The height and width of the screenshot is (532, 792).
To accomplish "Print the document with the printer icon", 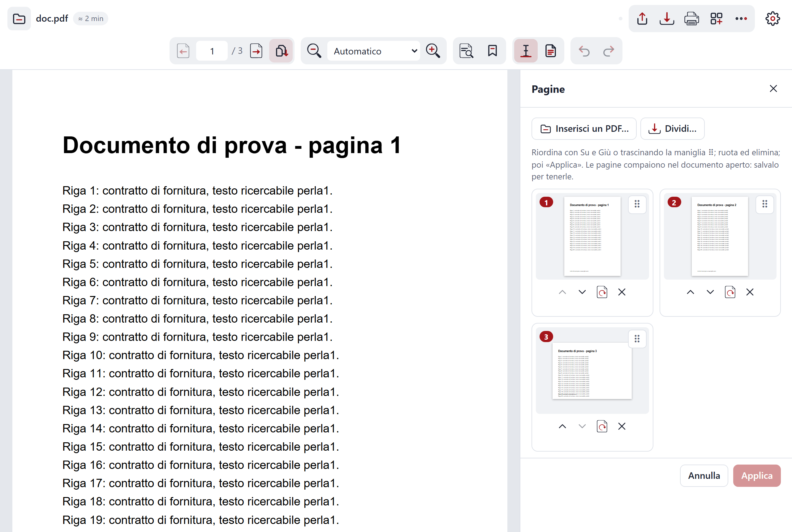I will [691, 19].
